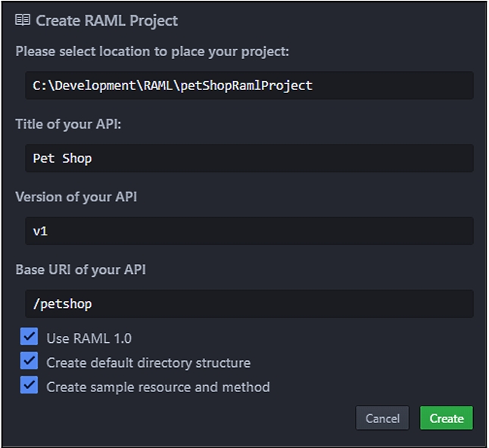
Task: Click the 'Base URI of your API' label
Action: pyautogui.click(x=80, y=269)
